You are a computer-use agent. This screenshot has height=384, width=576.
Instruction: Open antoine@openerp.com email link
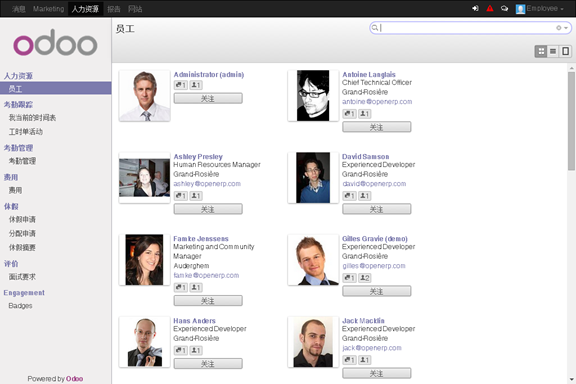pyautogui.click(x=377, y=102)
